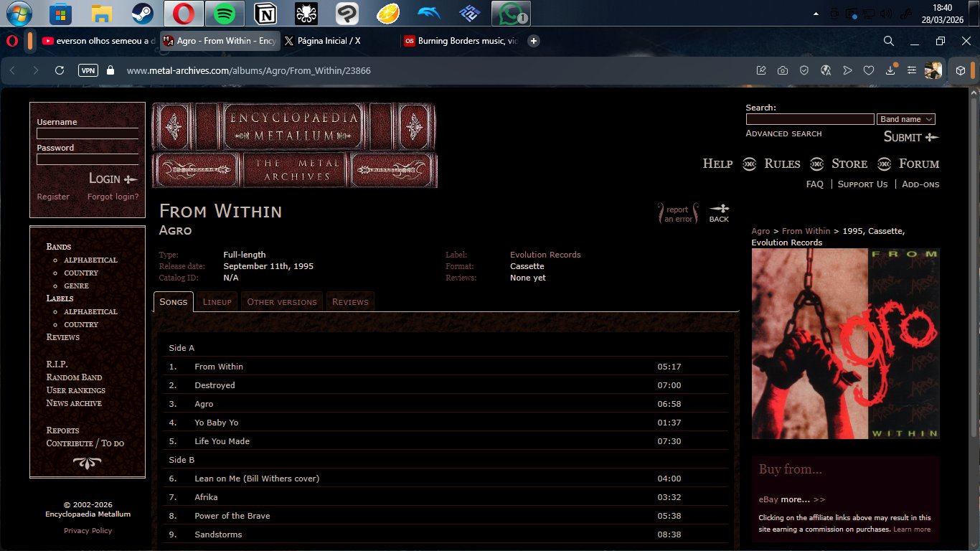The width and height of the screenshot is (980, 551).
Task: Open the News archive link
Action: click(74, 403)
